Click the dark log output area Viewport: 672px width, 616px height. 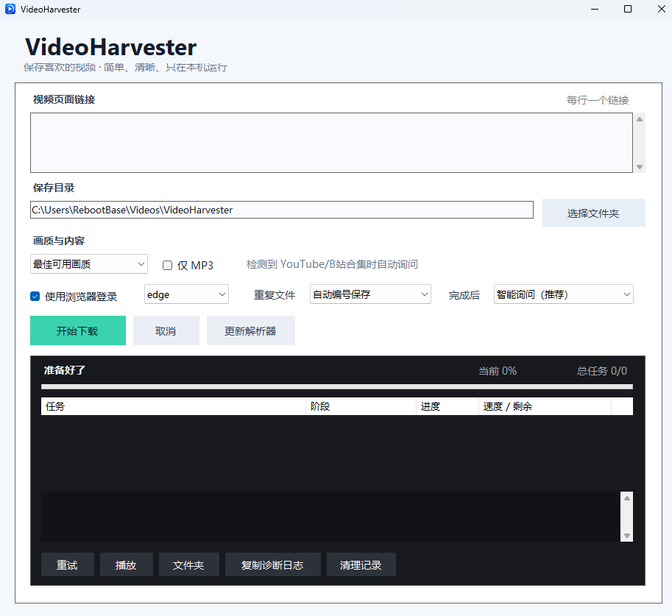coord(330,516)
